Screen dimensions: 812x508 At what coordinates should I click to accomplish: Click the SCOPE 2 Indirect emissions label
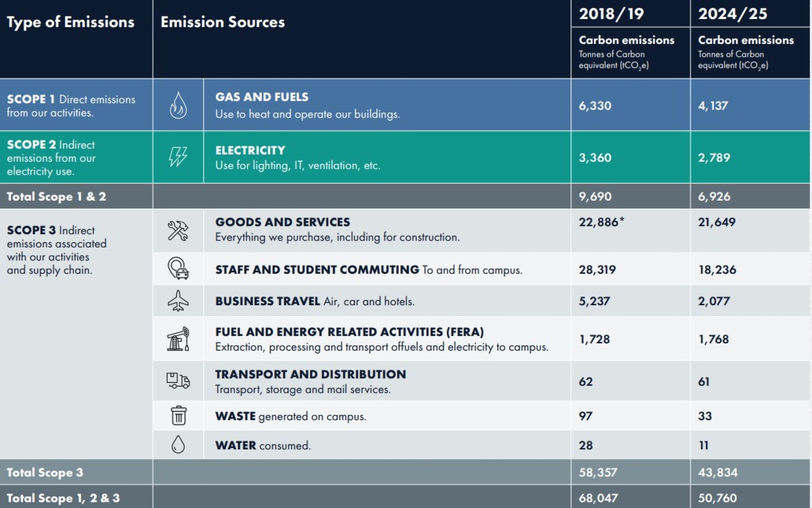pyautogui.click(x=51, y=158)
